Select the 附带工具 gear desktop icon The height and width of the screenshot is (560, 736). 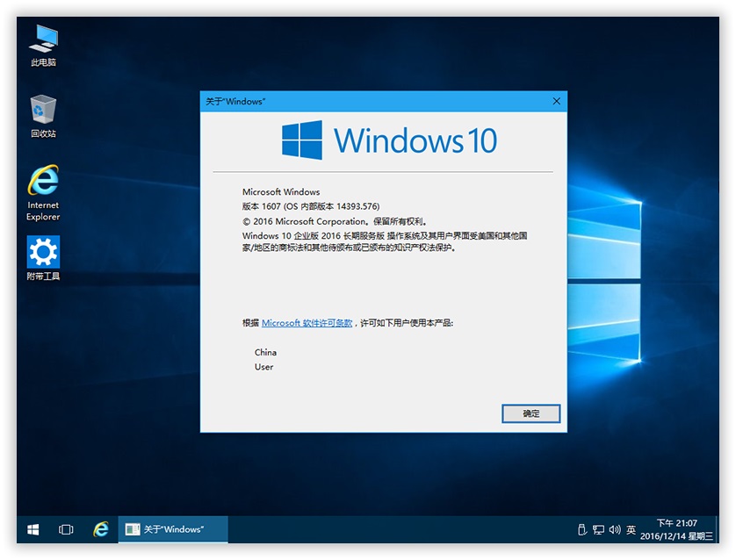(x=43, y=258)
